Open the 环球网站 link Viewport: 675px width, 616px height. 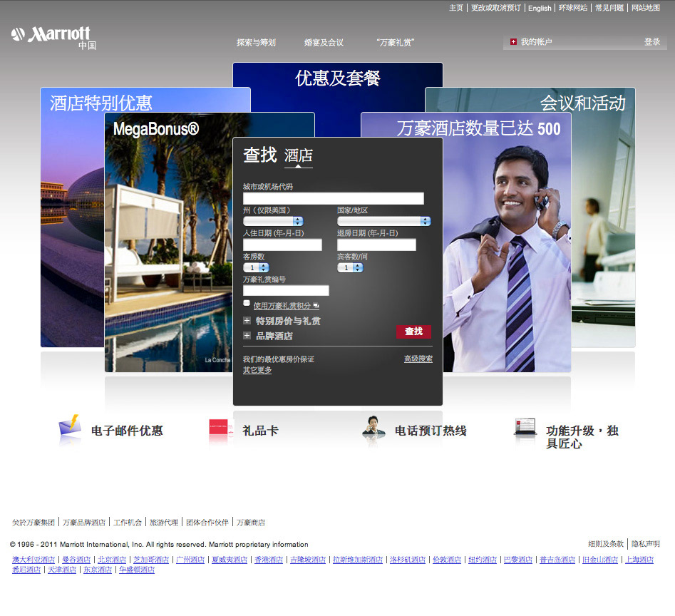click(573, 8)
